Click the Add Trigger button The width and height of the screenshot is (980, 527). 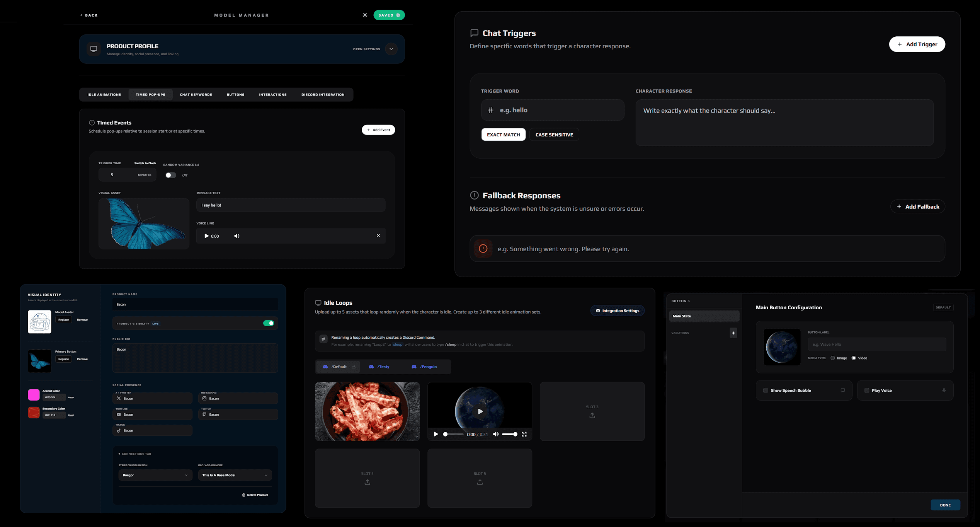[917, 44]
